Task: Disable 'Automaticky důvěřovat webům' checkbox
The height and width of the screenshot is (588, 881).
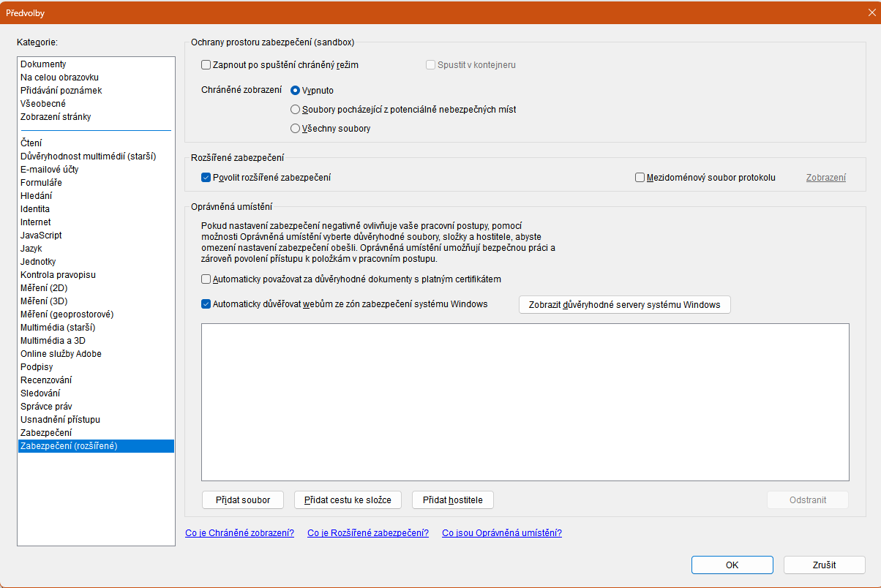Action: [206, 304]
